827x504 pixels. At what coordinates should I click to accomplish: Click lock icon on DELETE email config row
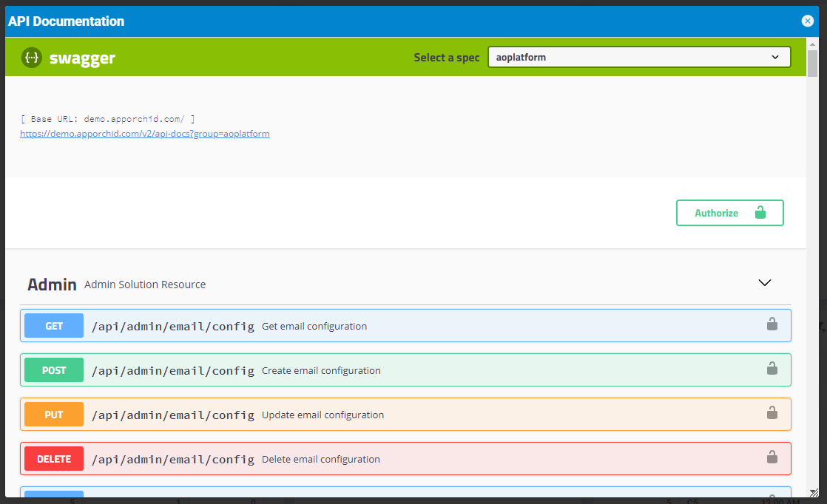click(772, 457)
